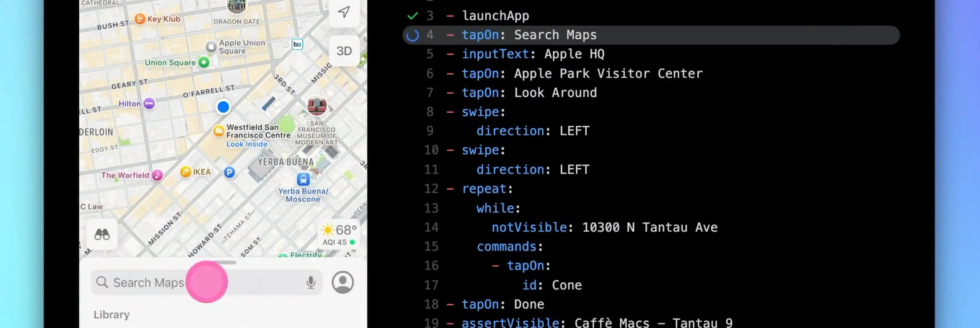The width and height of the screenshot is (980, 328).
Task: Open Westfield Look Inside link
Action: coord(247,144)
